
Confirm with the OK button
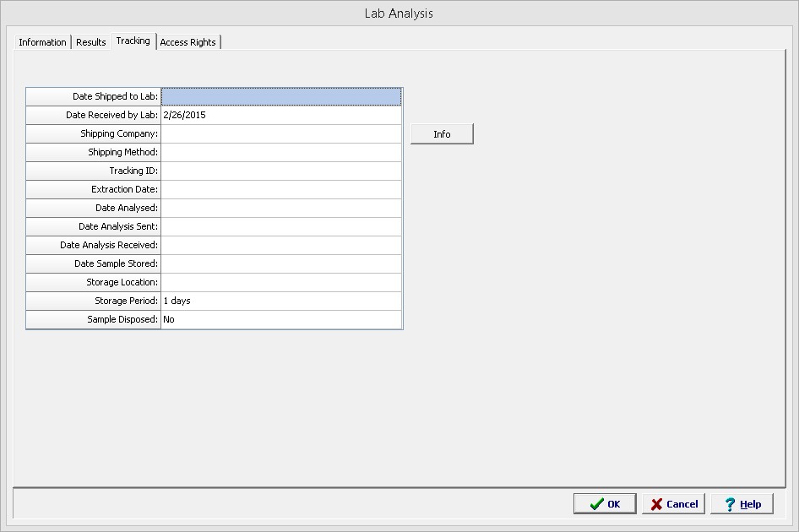point(605,504)
